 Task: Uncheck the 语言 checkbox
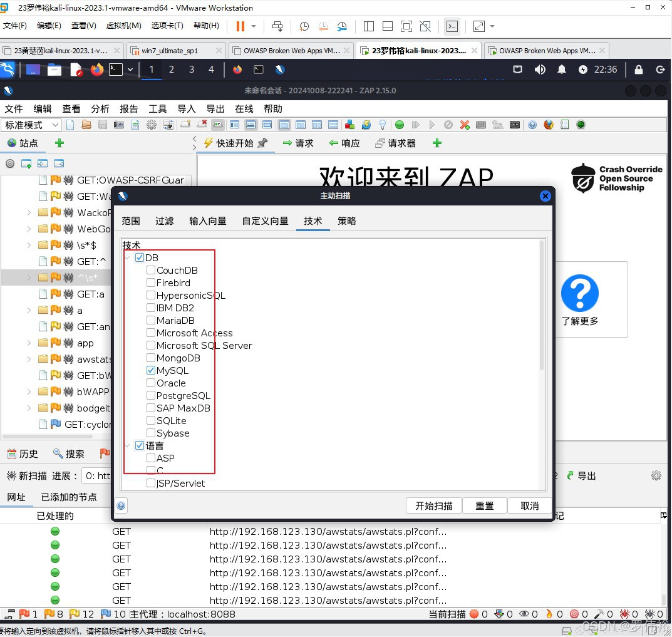[x=139, y=445]
